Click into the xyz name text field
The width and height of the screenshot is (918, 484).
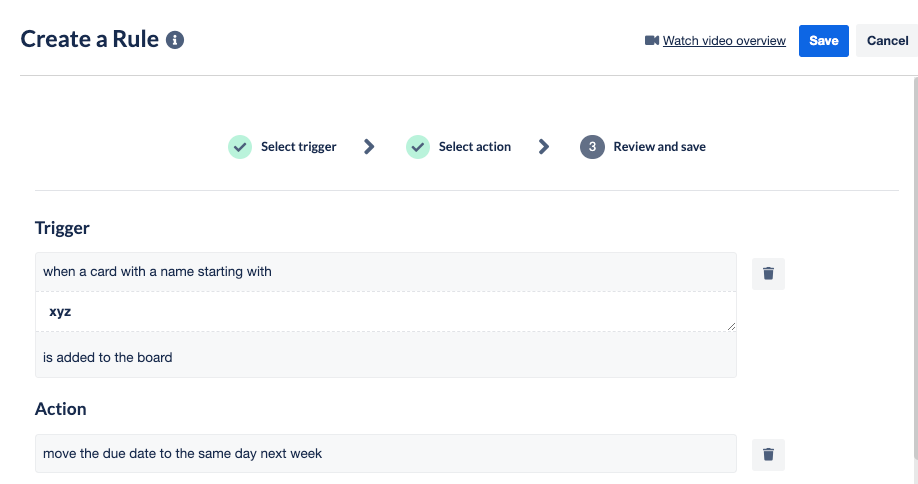[x=386, y=311]
